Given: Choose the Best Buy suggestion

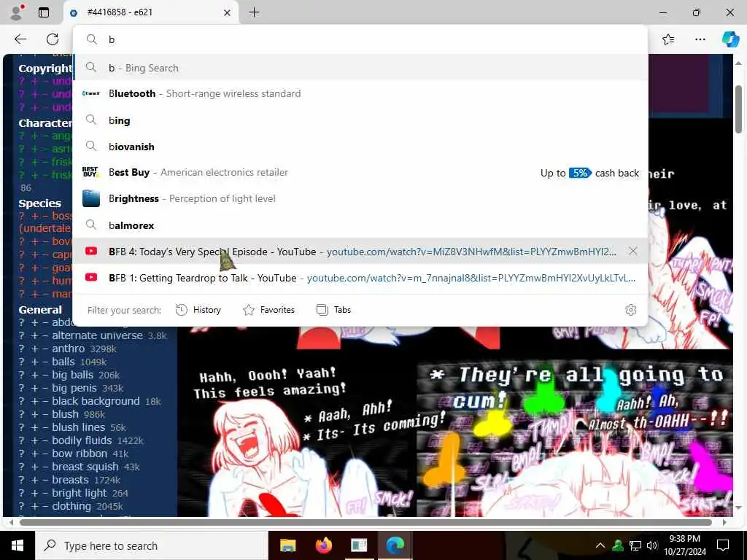Looking at the screenshot, I should 360,172.
